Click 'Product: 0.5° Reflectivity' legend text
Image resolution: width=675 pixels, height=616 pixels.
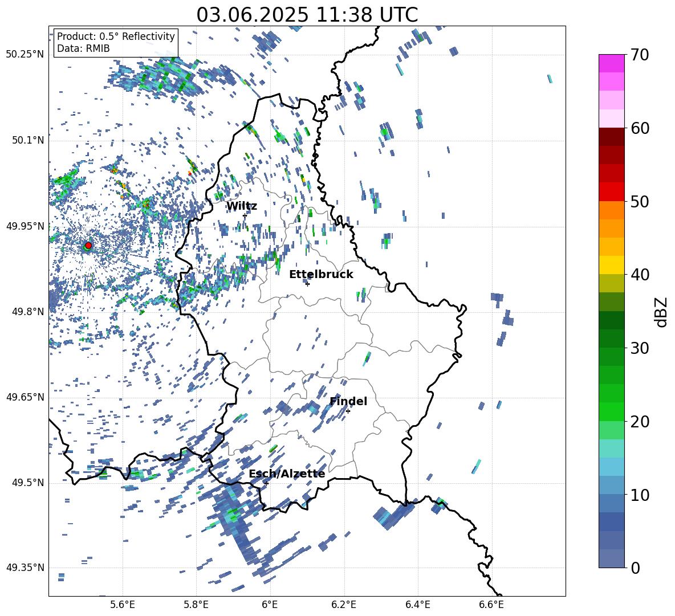116,36
